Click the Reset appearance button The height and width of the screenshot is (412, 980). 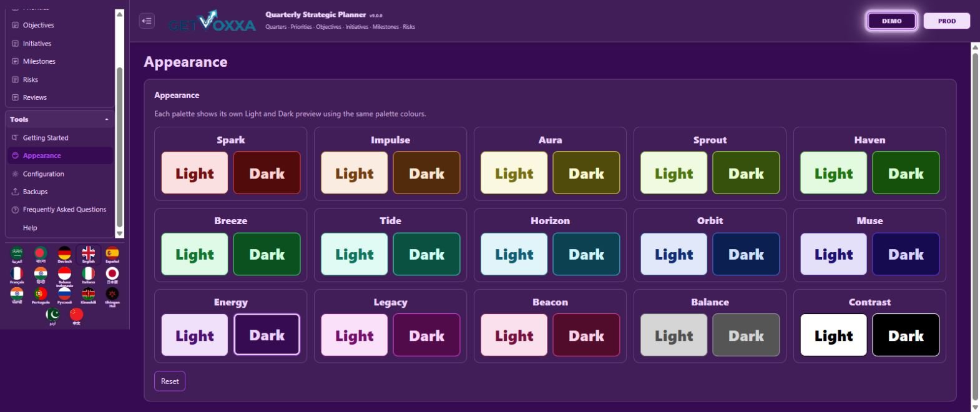coord(170,381)
